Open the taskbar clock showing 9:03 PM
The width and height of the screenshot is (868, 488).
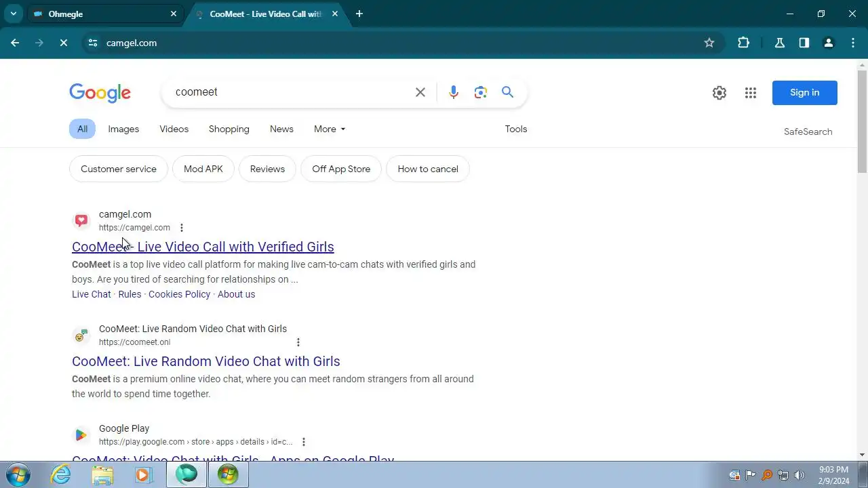[x=833, y=475]
